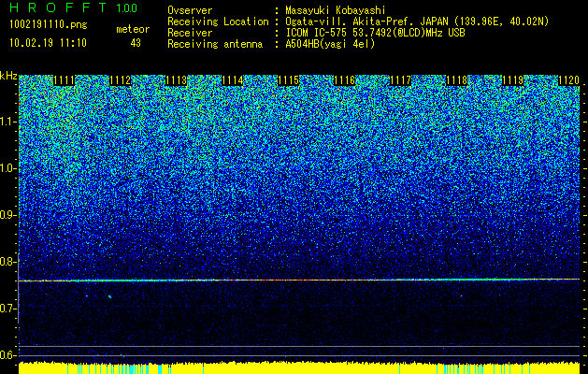Screen dimensions: 588x374
Task: Click the 1119 time marker
Action: tap(512, 80)
